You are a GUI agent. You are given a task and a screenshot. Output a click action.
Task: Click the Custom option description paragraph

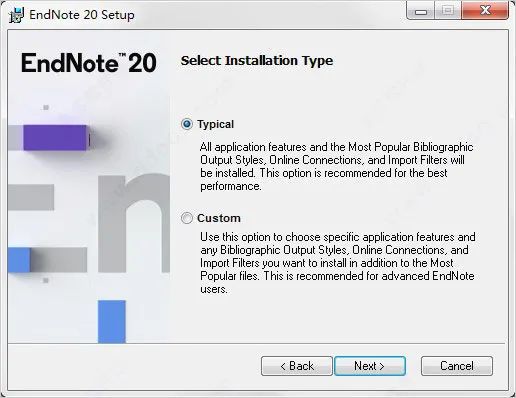coord(337,263)
